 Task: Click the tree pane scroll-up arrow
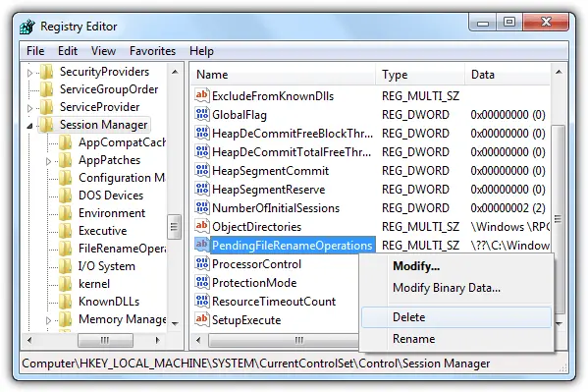(x=175, y=72)
